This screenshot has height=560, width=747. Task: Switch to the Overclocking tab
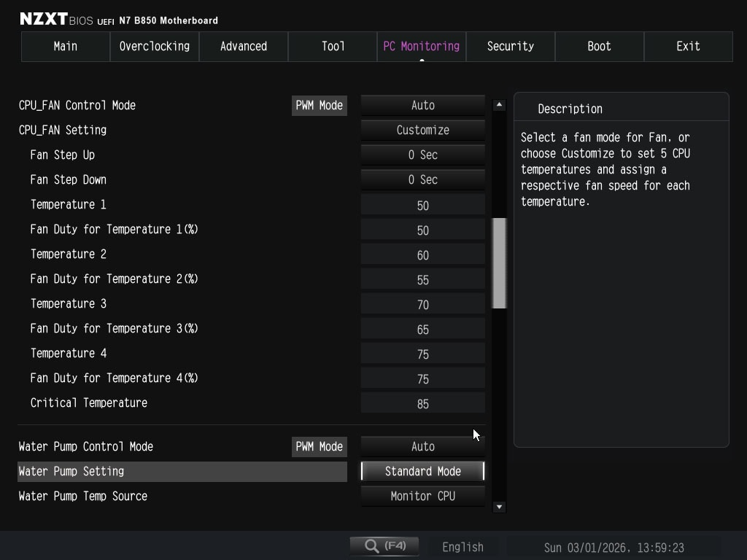click(x=155, y=47)
